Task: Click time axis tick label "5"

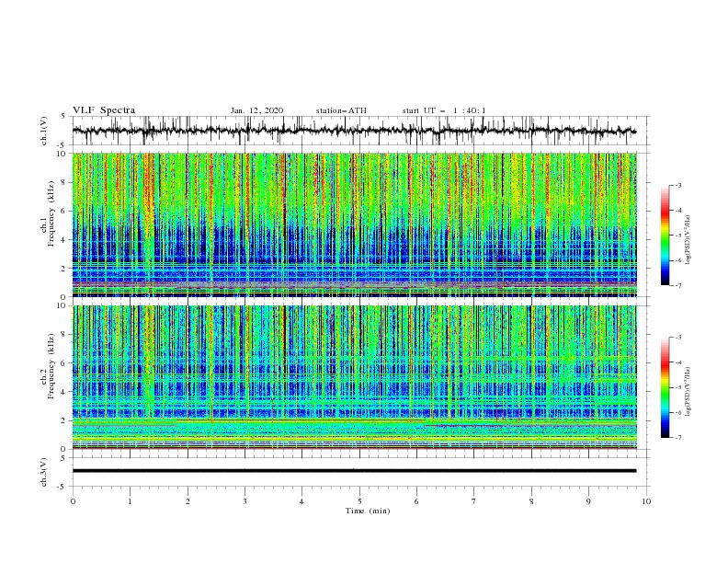Action: point(359,501)
